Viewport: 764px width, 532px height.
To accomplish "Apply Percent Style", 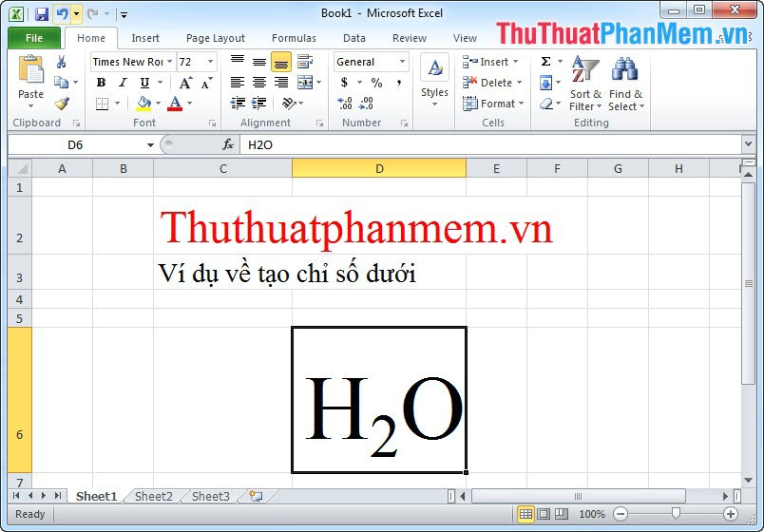I will pyautogui.click(x=376, y=83).
